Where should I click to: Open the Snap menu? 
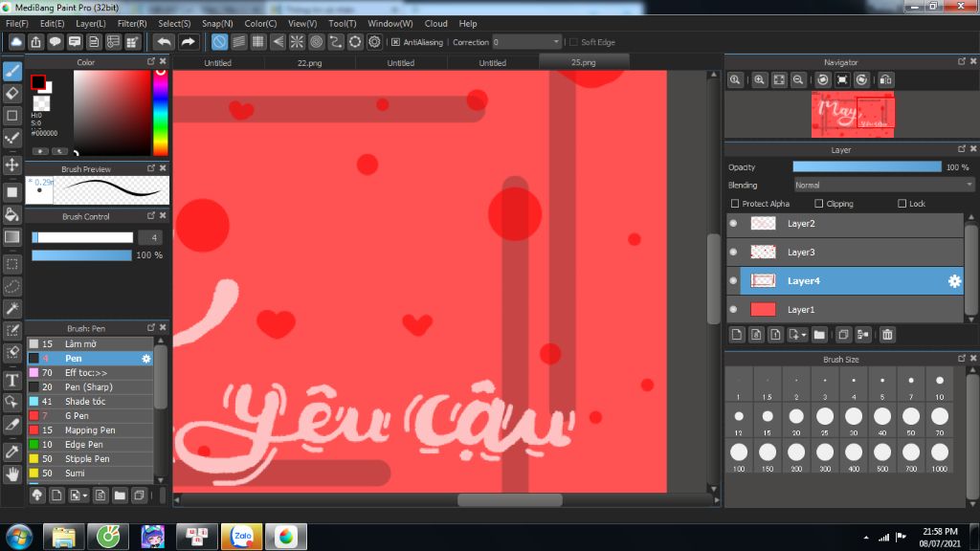217,24
